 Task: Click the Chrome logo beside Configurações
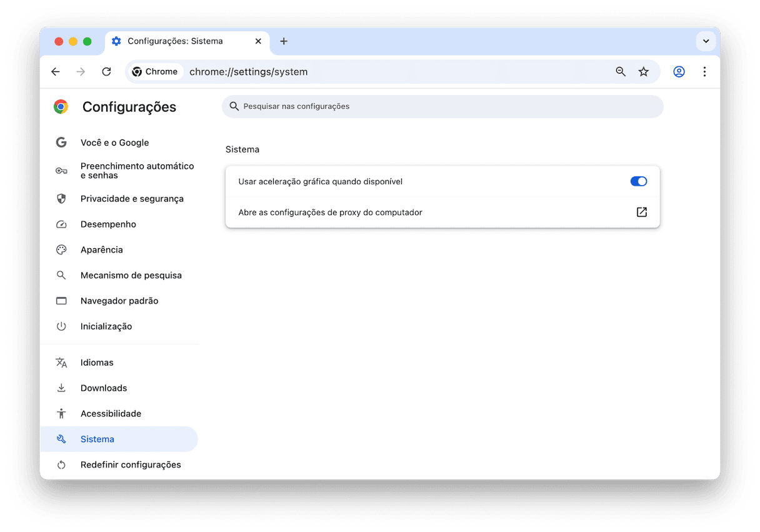point(61,107)
